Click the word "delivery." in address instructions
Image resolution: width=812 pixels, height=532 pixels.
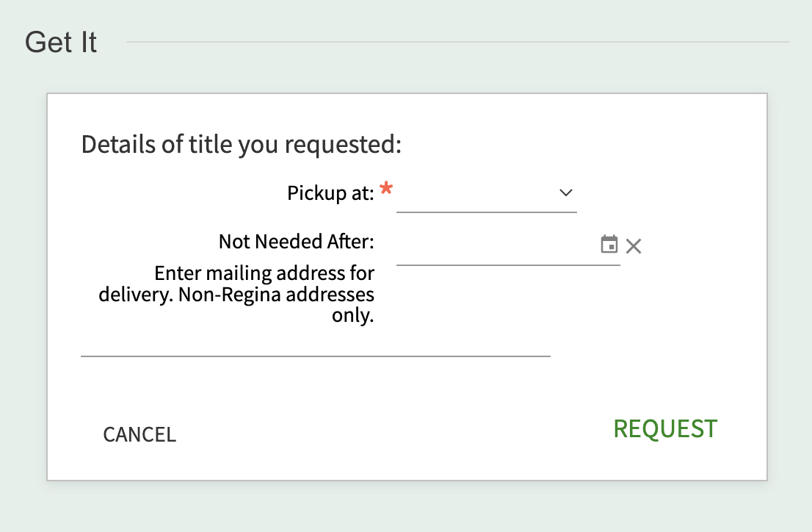pyautogui.click(x=136, y=295)
